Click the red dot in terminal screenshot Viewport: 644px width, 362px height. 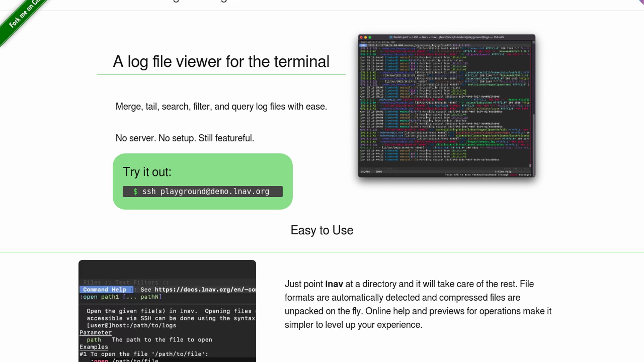[361, 37]
